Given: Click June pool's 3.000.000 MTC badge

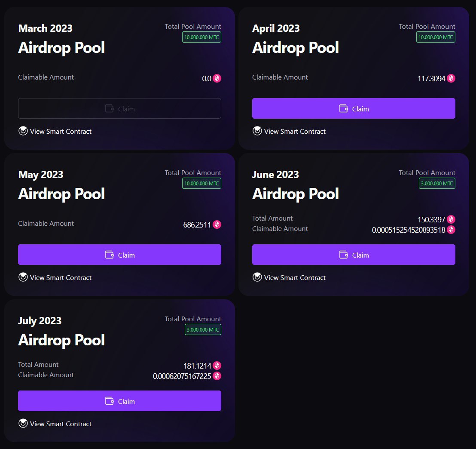Looking at the screenshot, I should [x=437, y=183].
